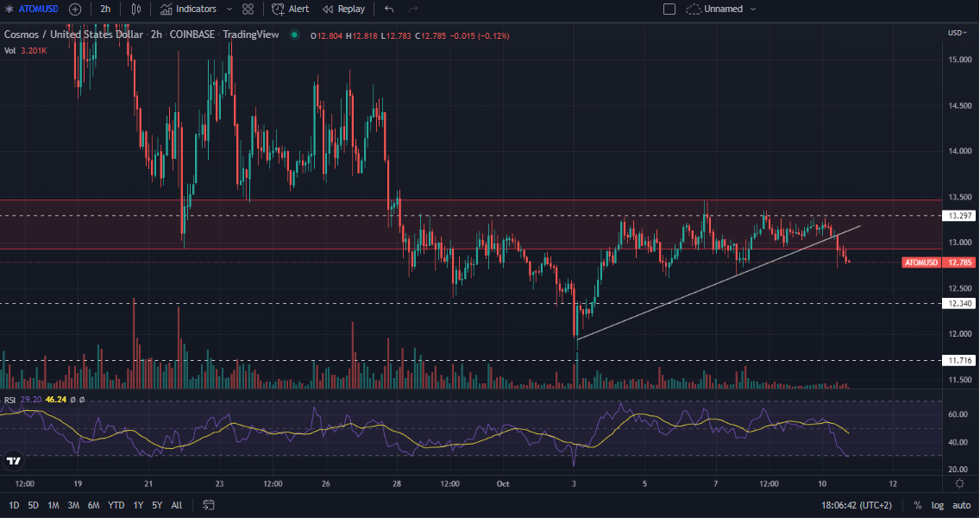980x518 pixels.
Task: Select the 1M time range tab
Action: coord(53,505)
